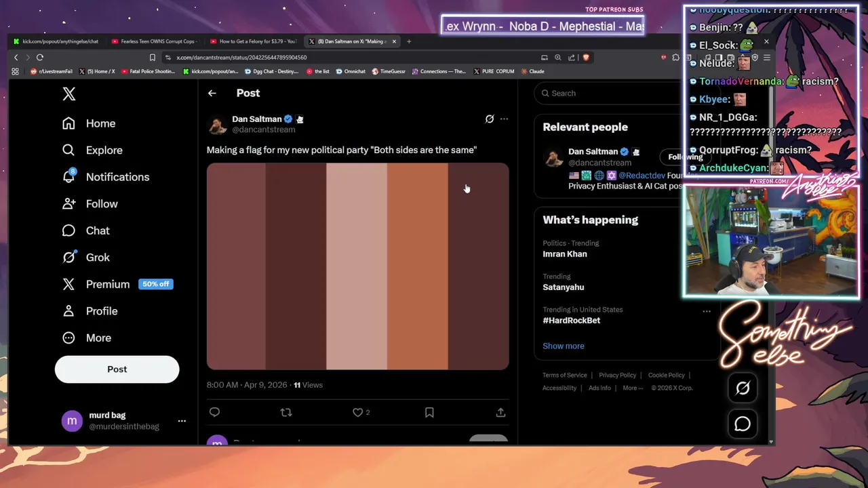Open Terms of Service link
This screenshot has height=488, width=868.
click(x=564, y=375)
